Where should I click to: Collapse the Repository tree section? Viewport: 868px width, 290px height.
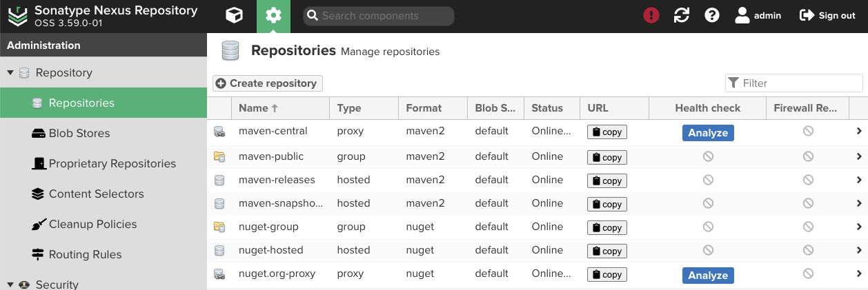pyautogui.click(x=10, y=72)
